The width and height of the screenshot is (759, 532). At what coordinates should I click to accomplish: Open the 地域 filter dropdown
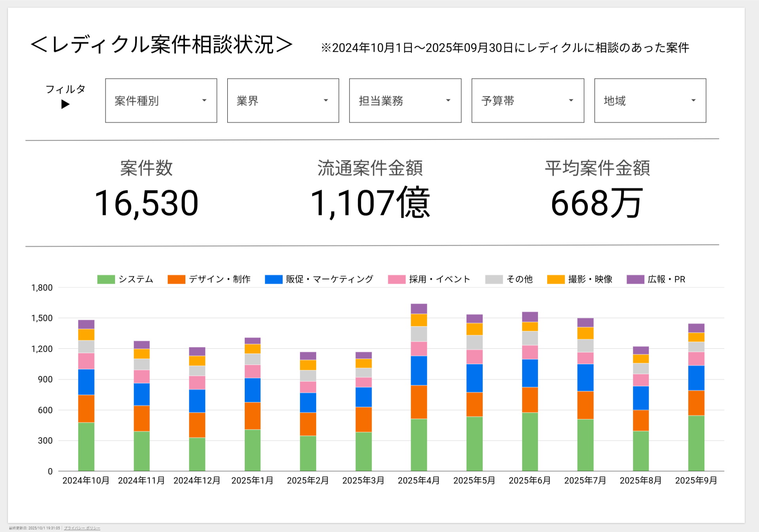[650, 100]
